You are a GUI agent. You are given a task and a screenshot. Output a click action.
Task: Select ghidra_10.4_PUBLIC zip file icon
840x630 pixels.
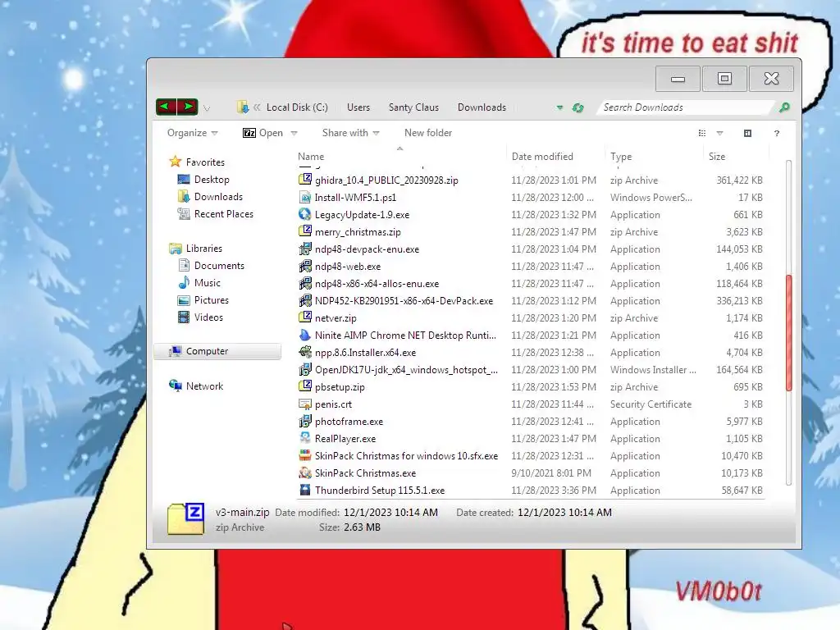[305, 180]
